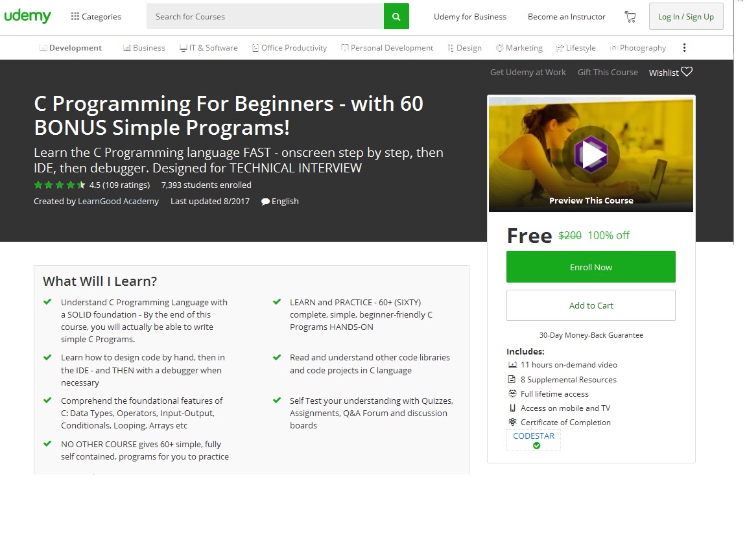This screenshot has height=560, width=747.
Task: Click the CODESTAR coupon badge
Action: point(534,440)
